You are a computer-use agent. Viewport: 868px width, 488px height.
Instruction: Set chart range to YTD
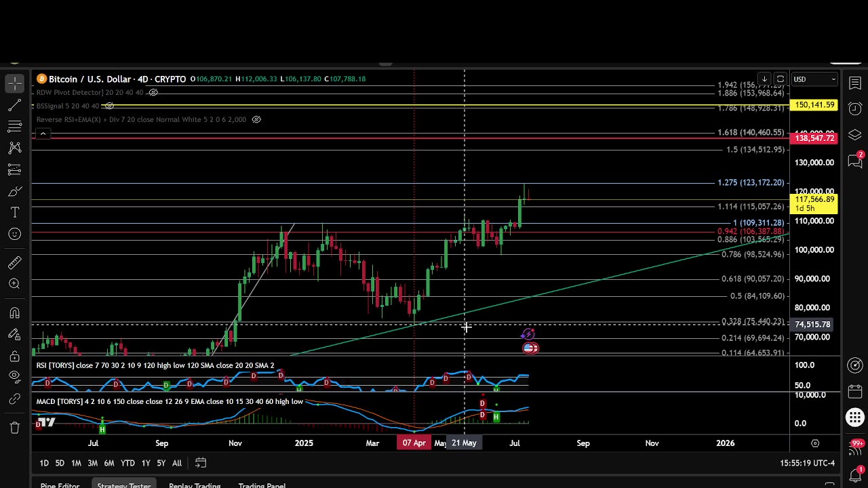[127, 463]
